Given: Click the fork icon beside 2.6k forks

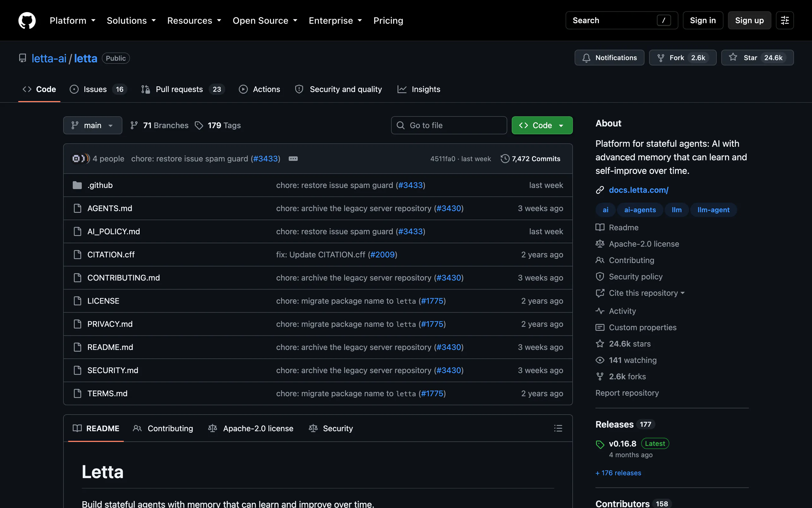Looking at the screenshot, I should (x=599, y=377).
